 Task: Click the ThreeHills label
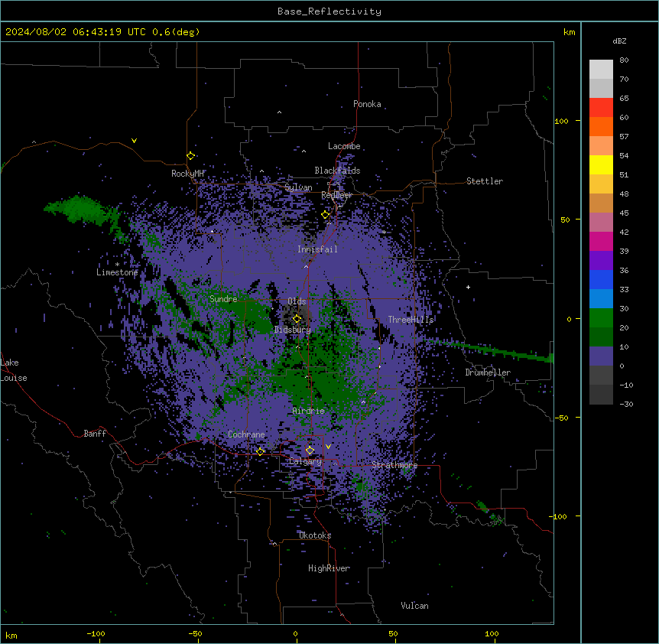411,320
